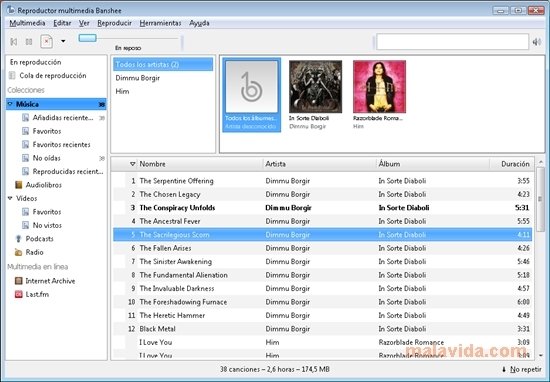This screenshot has height=382, width=550.
Task: Click the sort arrow column header
Action: pyautogui.click(x=132, y=164)
